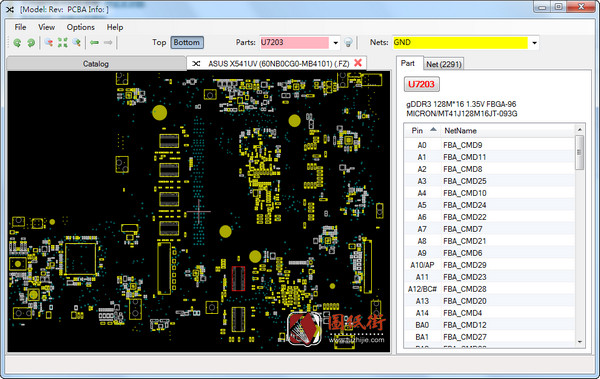The image size is (600, 379).
Task: Switch to the Net (2291) tab
Action: (x=444, y=64)
